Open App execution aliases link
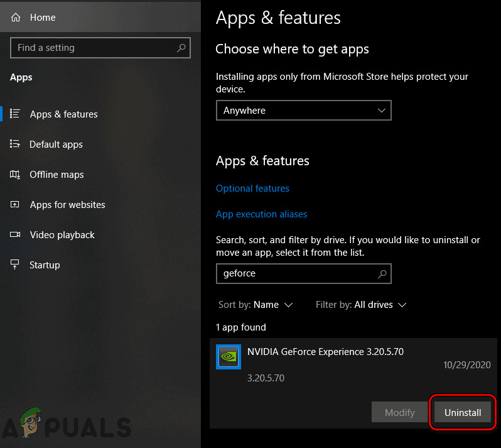Screen dimensions: 501x448 (x=261, y=214)
